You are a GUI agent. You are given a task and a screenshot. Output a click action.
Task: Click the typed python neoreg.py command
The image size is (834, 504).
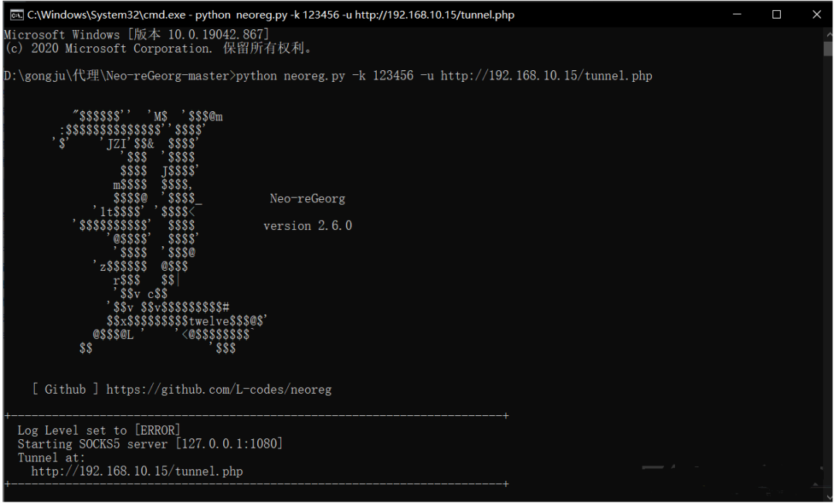pyautogui.click(x=444, y=76)
